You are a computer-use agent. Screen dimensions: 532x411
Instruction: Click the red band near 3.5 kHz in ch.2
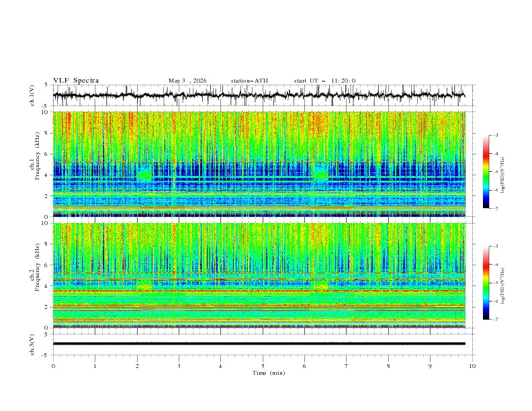click(259, 291)
